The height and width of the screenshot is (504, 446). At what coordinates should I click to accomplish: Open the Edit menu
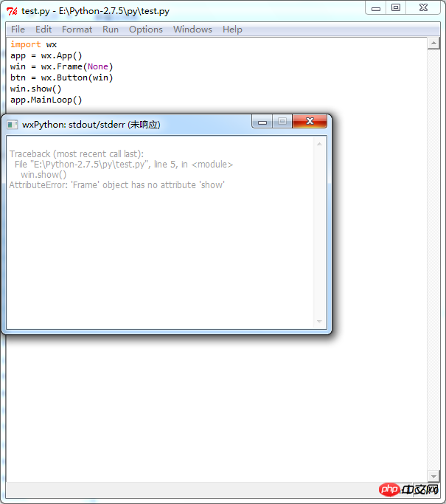(43, 30)
